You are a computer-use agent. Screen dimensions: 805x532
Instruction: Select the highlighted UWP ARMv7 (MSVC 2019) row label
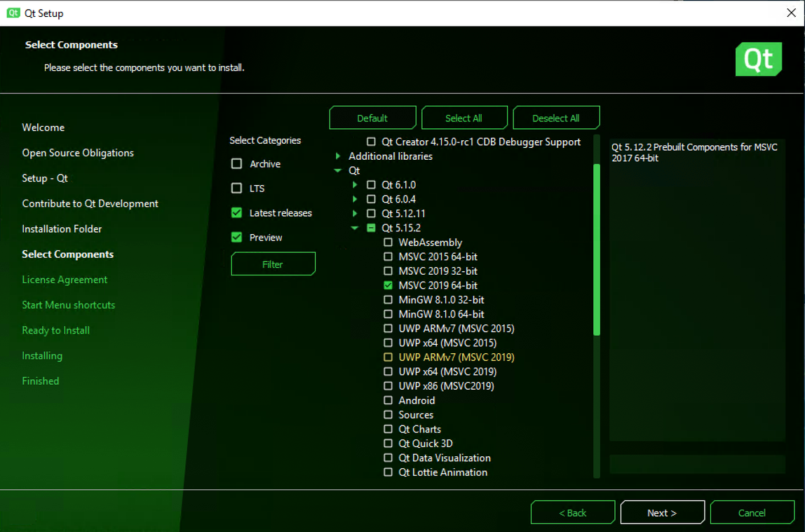pyautogui.click(x=456, y=357)
